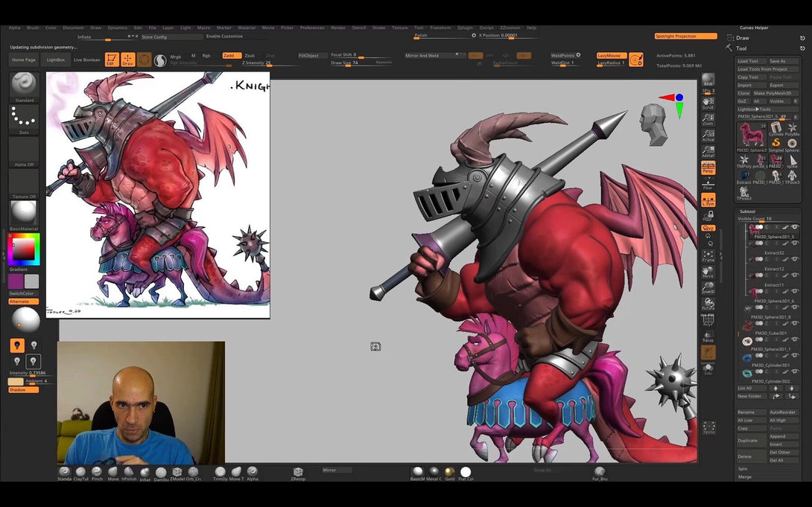Select the ZModeler brush in bottom shelf

click(177, 473)
